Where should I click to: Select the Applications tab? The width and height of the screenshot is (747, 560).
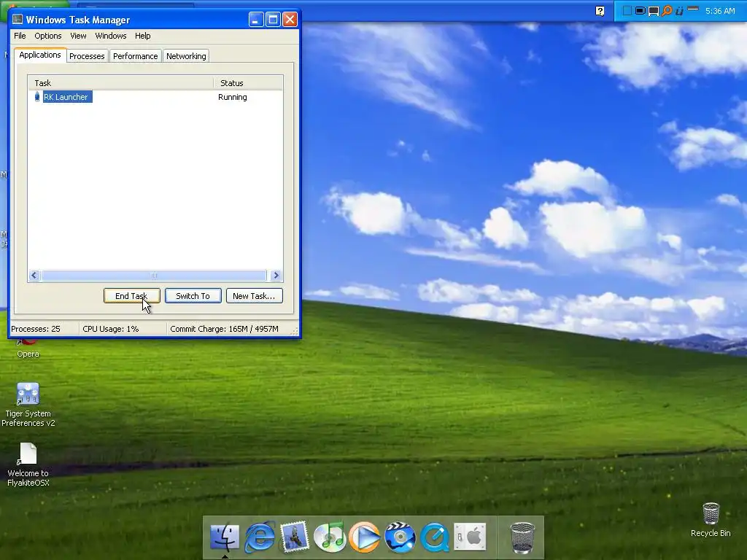pos(40,55)
